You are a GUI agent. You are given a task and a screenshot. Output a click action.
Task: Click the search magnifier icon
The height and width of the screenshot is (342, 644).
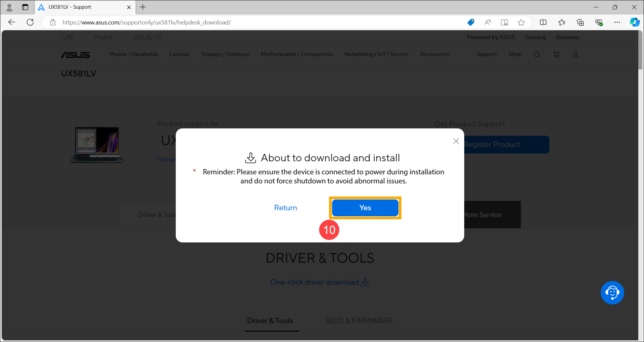click(537, 55)
